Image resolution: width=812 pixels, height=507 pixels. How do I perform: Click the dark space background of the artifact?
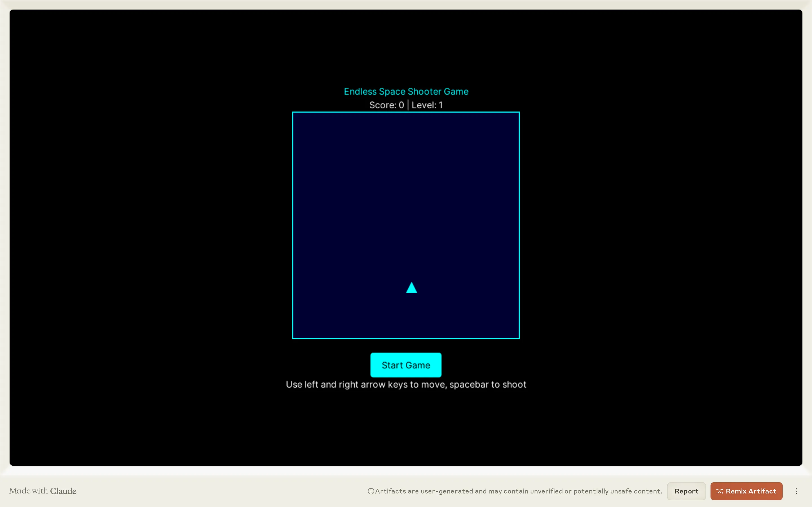point(134,235)
